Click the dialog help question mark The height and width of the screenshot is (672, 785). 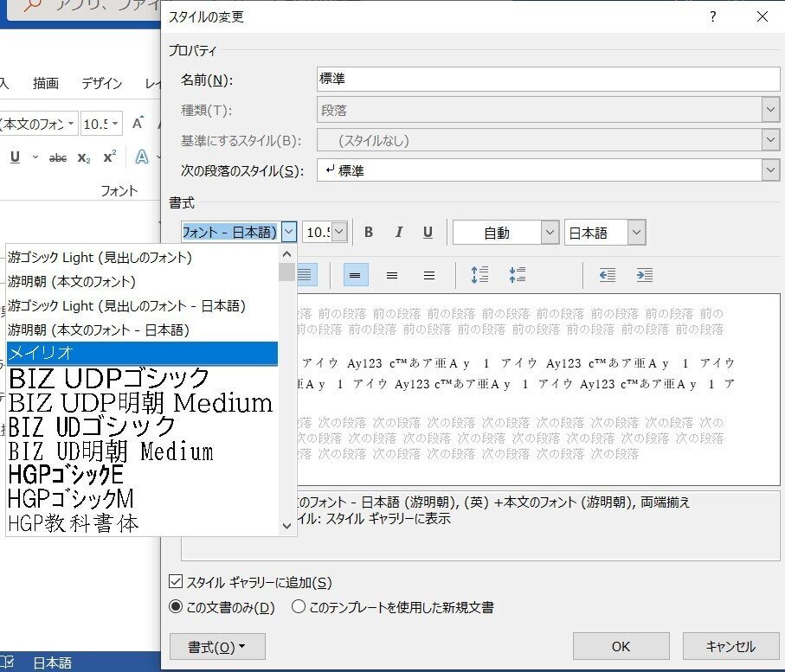(x=713, y=16)
